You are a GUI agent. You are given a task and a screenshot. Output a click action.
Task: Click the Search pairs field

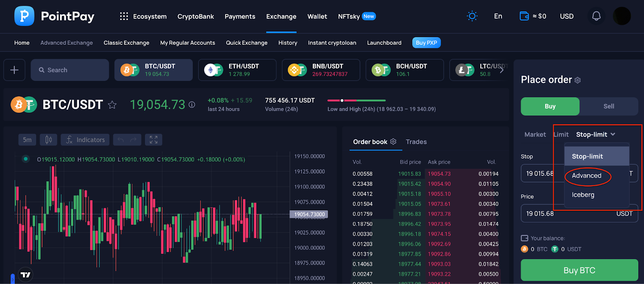[70, 70]
